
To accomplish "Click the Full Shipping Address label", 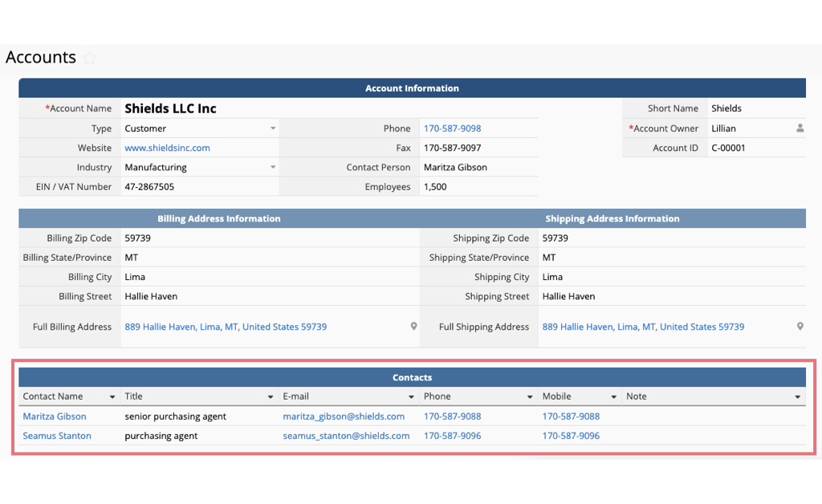I will [x=484, y=327].
